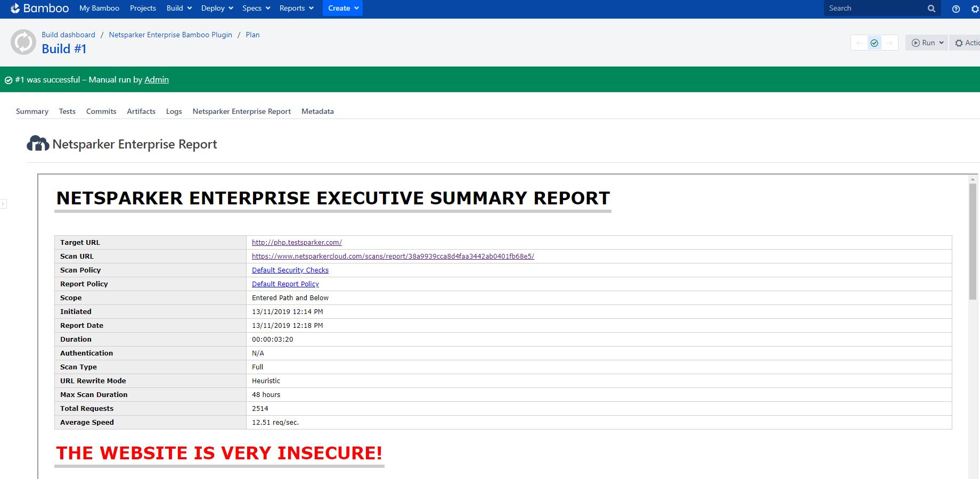Screen dimensions: 980x479
Task: Open the administration gear icon in header
Action: [975, 9]
